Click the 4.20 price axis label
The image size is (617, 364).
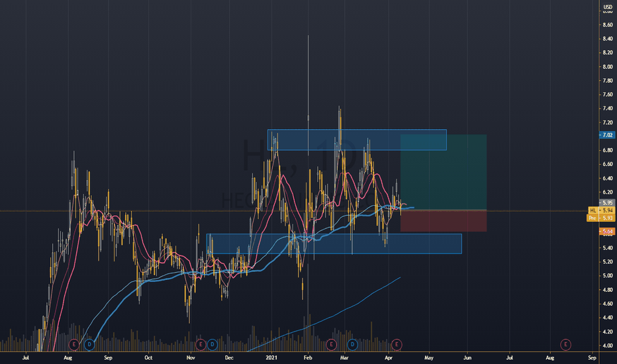click(x=608, y=332)
